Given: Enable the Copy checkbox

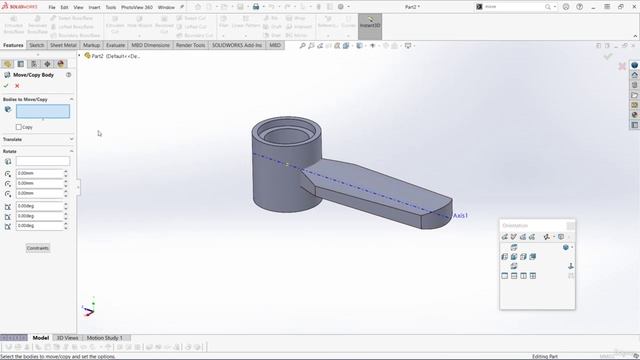Looking at the screenshot, I should pyautogui.click(x=19, y=127).
